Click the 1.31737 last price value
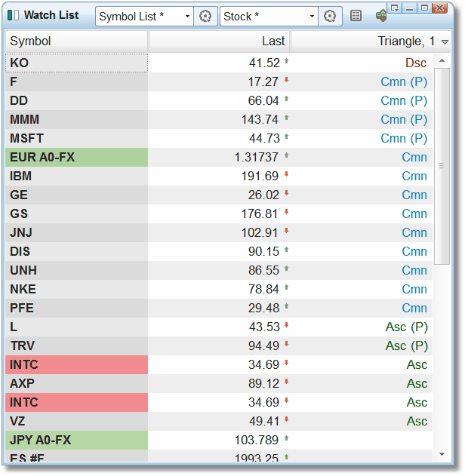 tap(257, 157)
